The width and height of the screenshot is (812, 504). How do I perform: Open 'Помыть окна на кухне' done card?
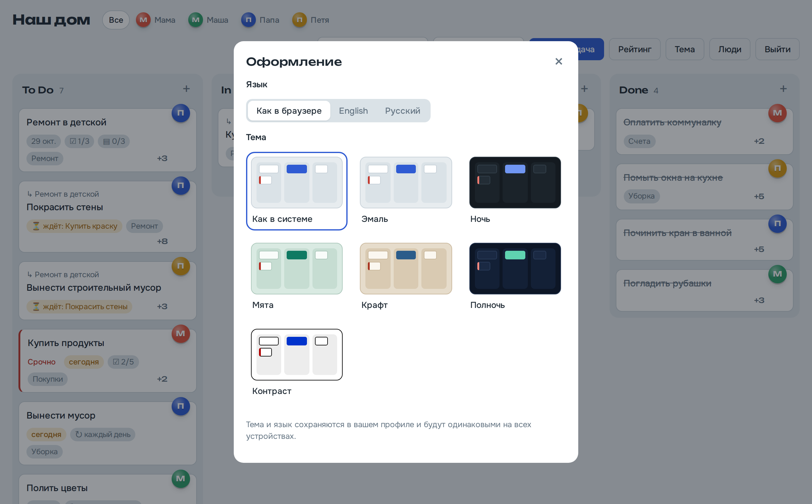(704, 187)
